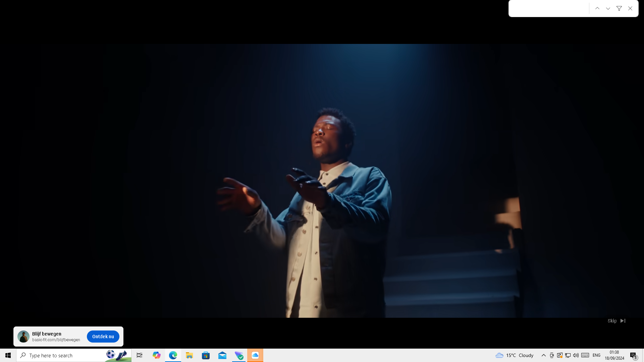644x362 pixels.
Task: Open the Windows Start menu
Action: (x=8, y=355)
